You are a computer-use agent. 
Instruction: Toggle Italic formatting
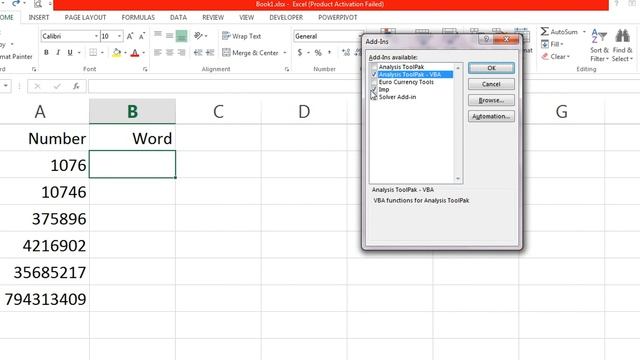[58, 53]
